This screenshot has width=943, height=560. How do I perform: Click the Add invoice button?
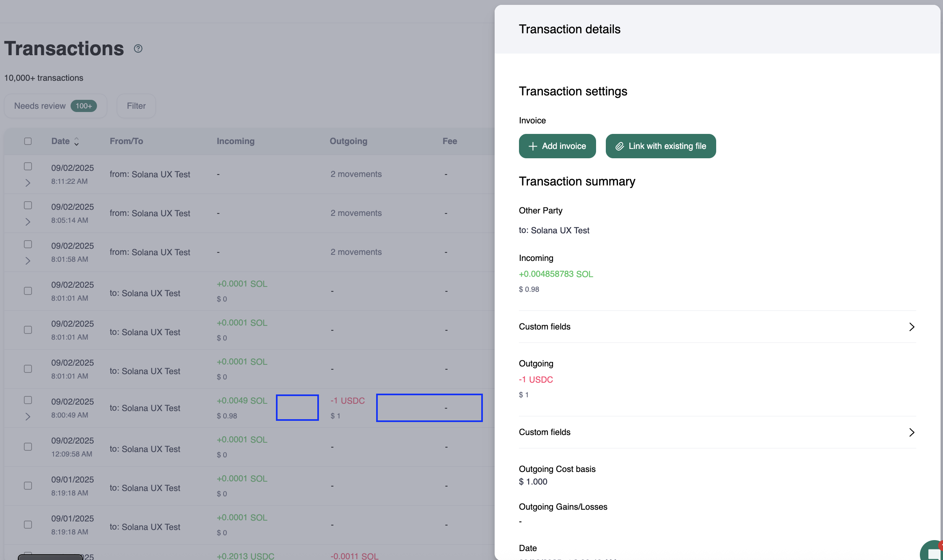click(557, 146)
